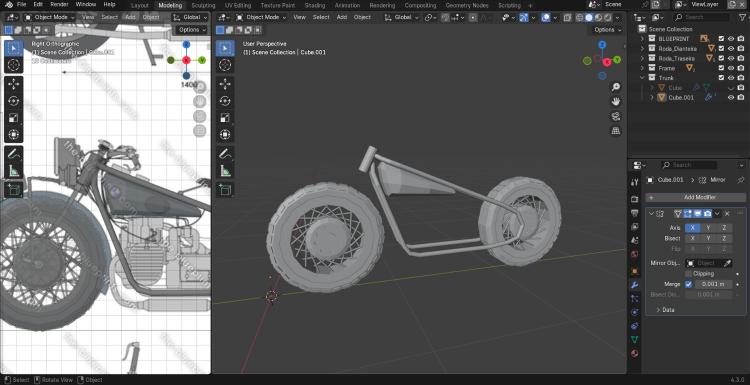Viewport: 750px width, 385px height.
Task: Collapse the Trunk collection
Action: tap(642, 78)
